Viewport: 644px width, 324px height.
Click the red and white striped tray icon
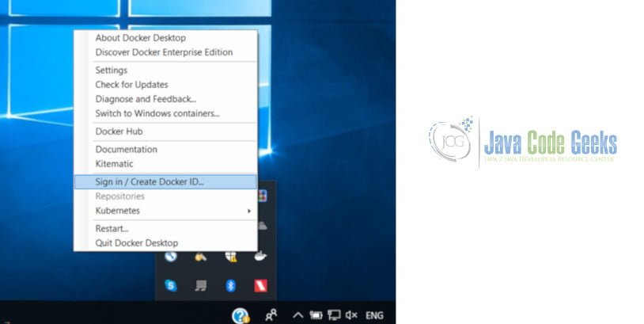point(260,285)
